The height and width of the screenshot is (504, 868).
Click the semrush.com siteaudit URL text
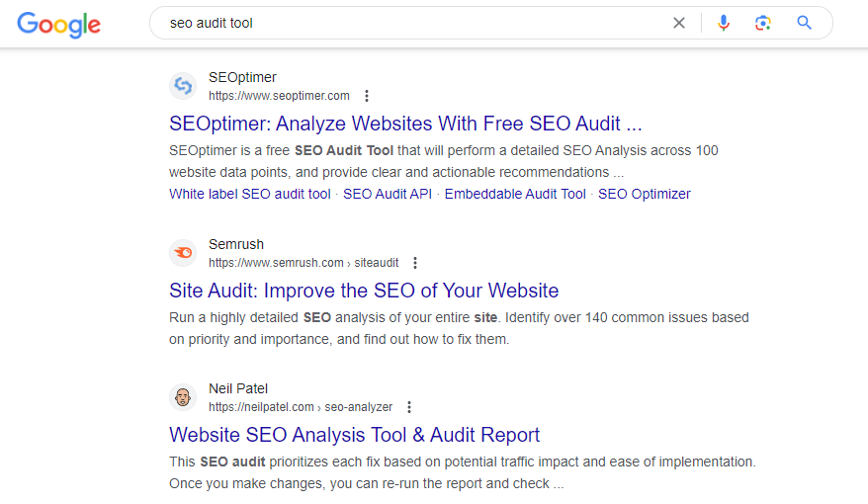pyautogui.click(x=304, y=263)
